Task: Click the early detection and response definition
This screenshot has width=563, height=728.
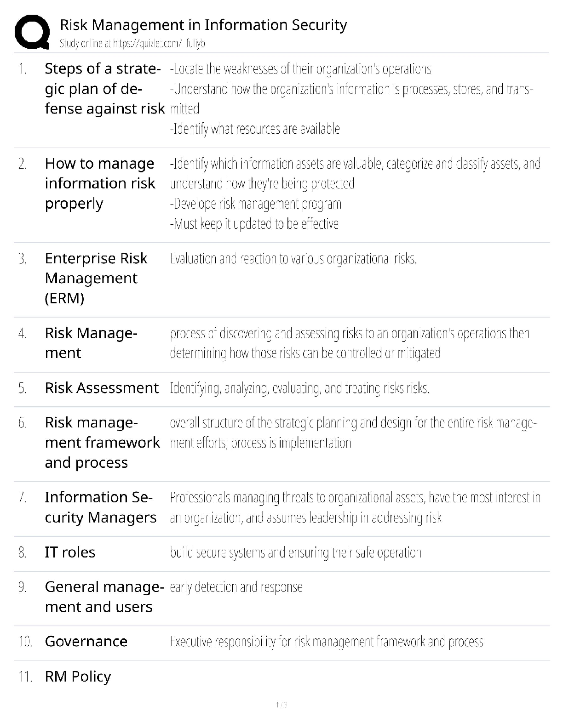Action: pos(236,587)
